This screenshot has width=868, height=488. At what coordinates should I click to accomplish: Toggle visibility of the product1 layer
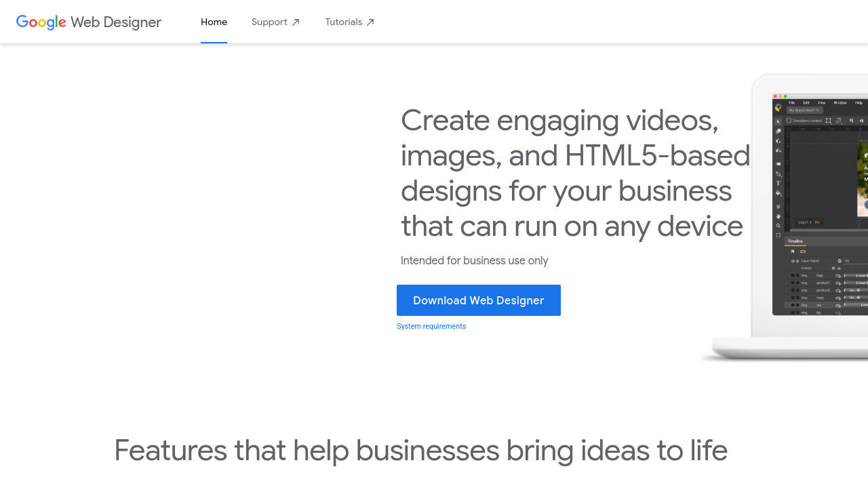(x=793, y=283)
